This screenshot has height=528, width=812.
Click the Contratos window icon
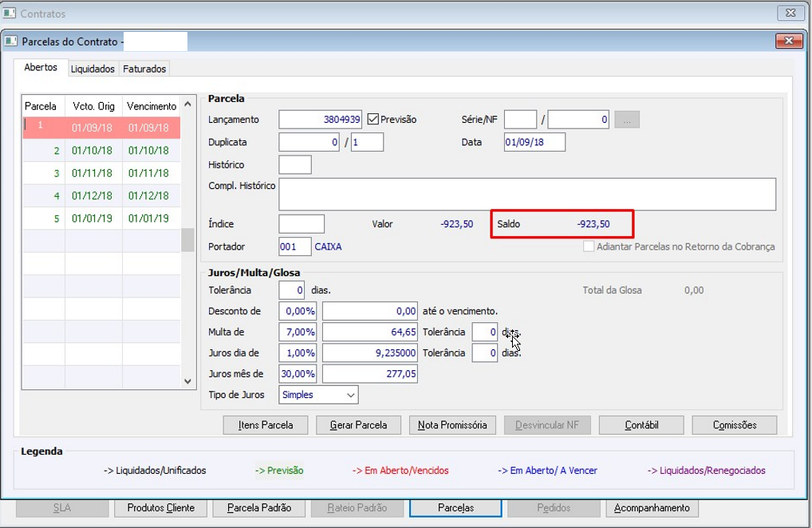pos(10,14)
